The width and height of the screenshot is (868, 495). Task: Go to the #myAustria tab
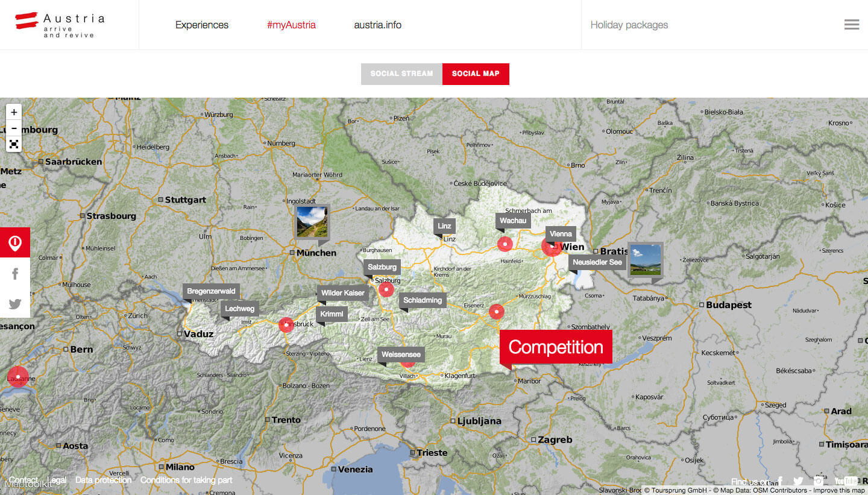tap(291, 25)
